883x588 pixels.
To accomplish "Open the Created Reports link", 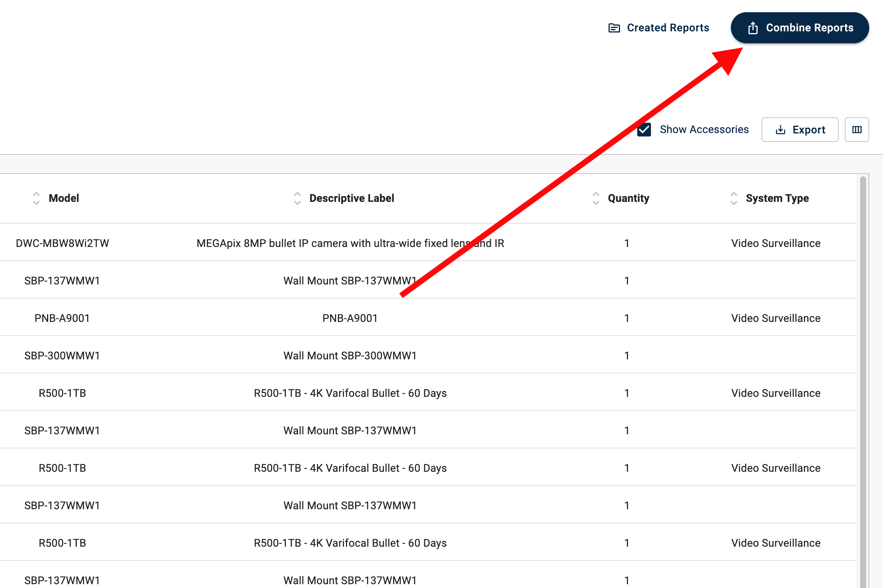I will [668, 28].
